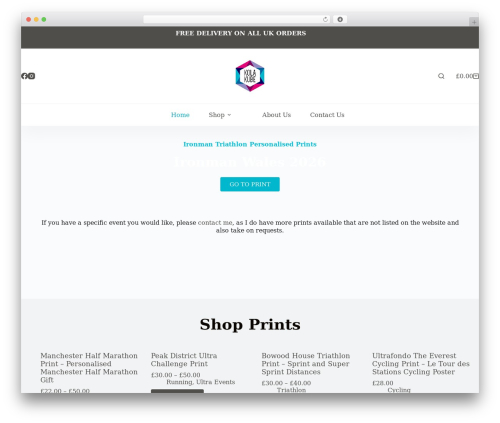
Task: Open Manchester Half Marathon Print product
Action: (x=89, y=368)
